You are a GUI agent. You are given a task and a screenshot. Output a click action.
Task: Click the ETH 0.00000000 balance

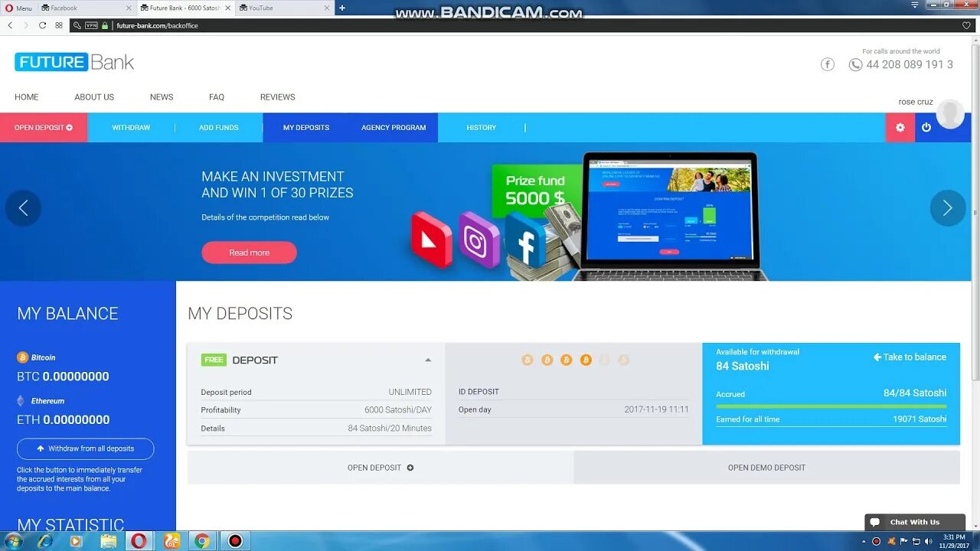click(x=64, y=419)
